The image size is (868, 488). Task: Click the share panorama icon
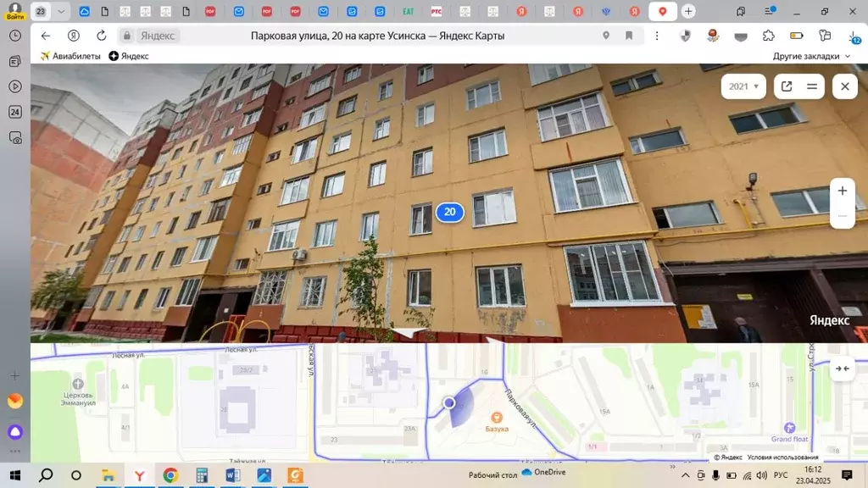787,86
